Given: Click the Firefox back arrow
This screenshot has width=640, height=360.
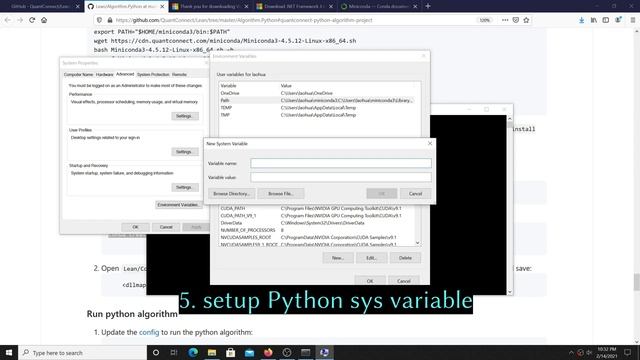Looking at the screenshot, I should pyautogui.click(x=8, y=20).
